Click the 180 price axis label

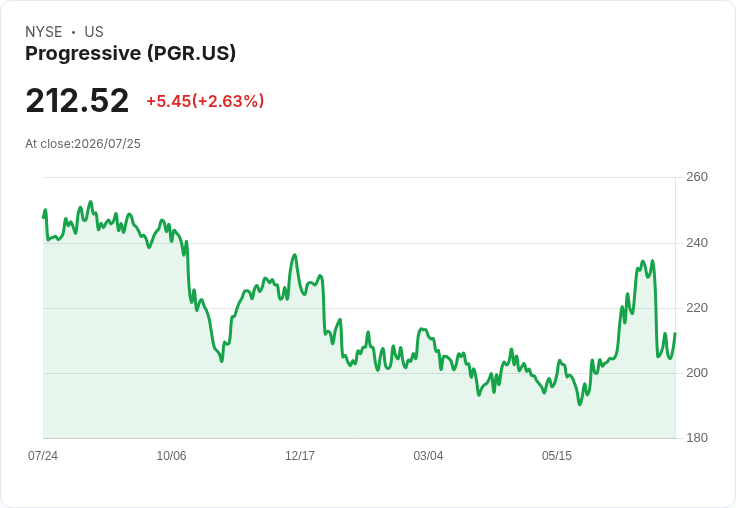pos(697,438)
